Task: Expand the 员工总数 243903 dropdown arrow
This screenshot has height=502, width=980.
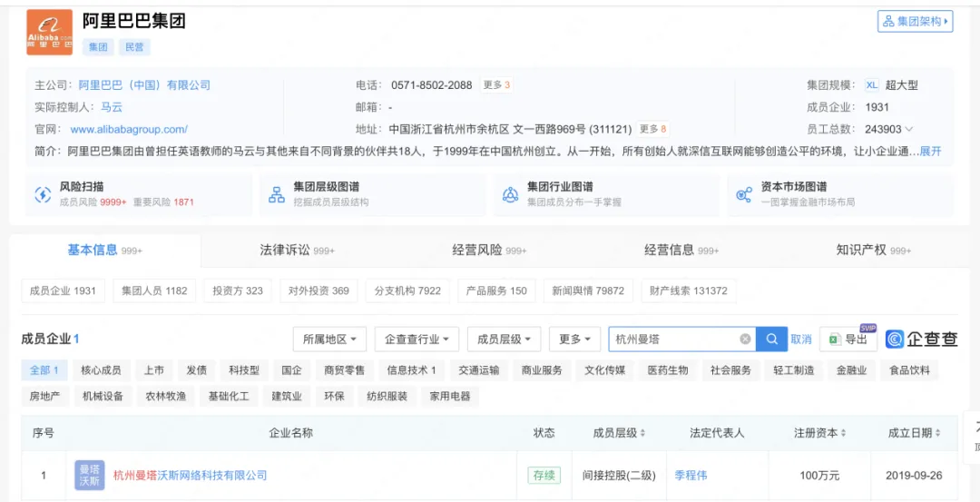Action: pyautogui.click(x=908, y=130)
